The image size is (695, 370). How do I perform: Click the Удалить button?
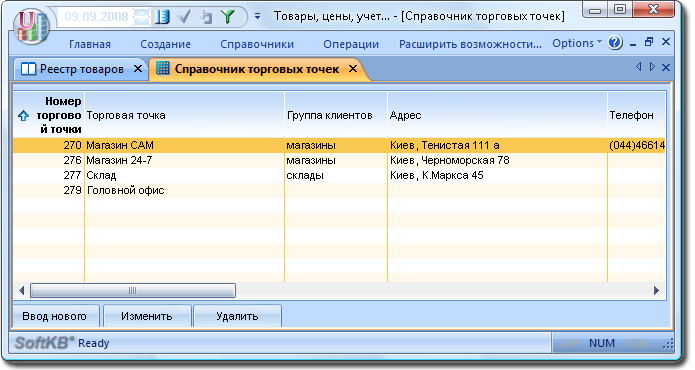click(x=237, y=316)
